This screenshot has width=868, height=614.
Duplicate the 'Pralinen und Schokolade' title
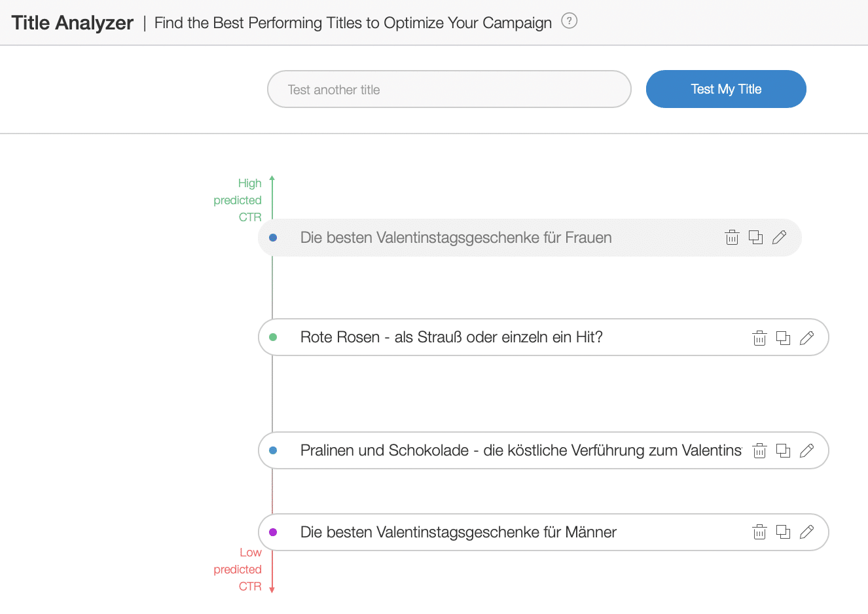783,450
